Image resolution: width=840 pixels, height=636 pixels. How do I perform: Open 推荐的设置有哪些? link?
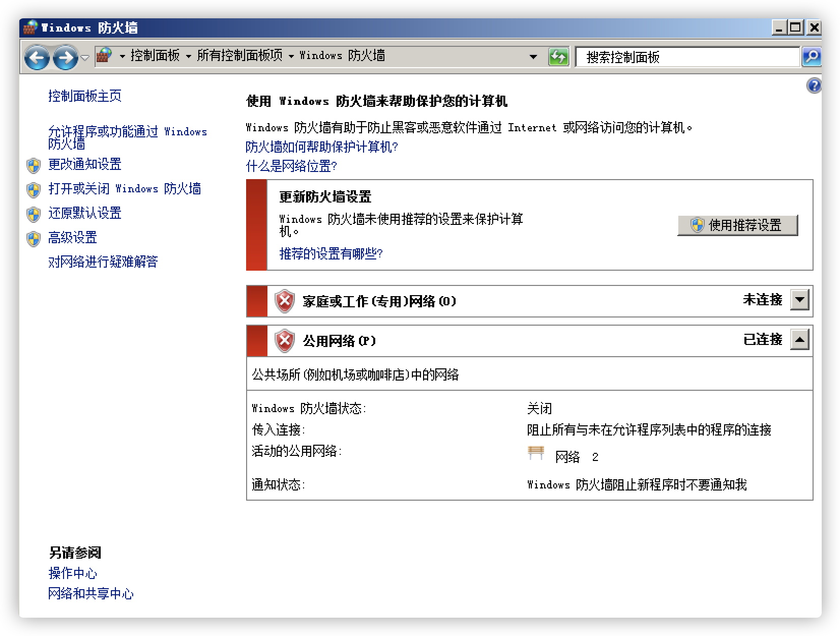pyautogui.click(x=331, y=254)
